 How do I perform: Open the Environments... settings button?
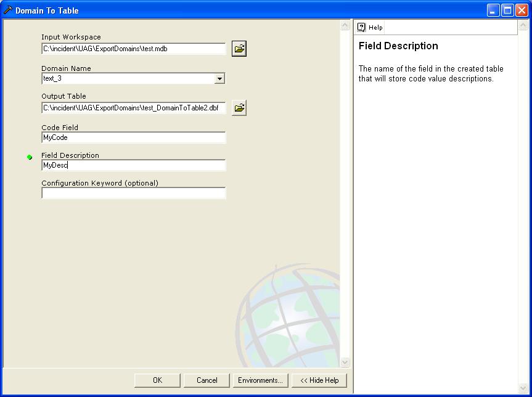point(260,380)
